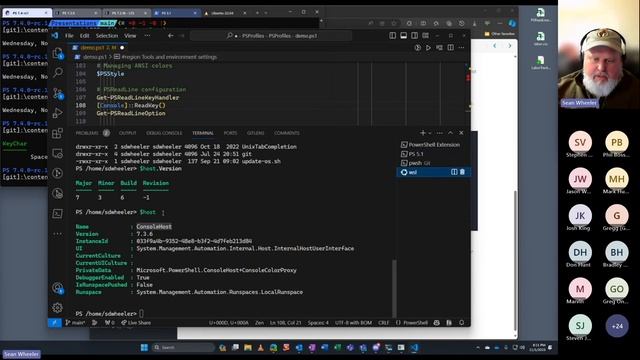Switch to the OUTPUT panel tab
The width and height of the screenshot is (640, 360).
coord(127,133)
